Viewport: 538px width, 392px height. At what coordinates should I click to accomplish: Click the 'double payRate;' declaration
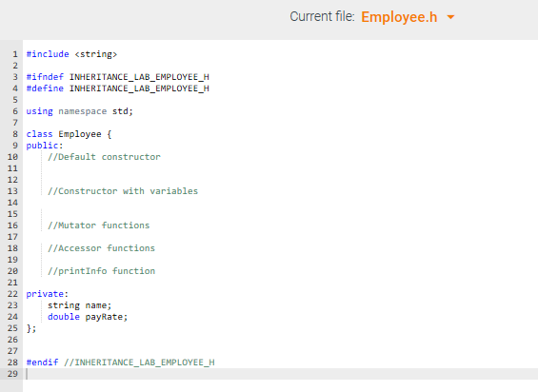[x=88, y=317]
